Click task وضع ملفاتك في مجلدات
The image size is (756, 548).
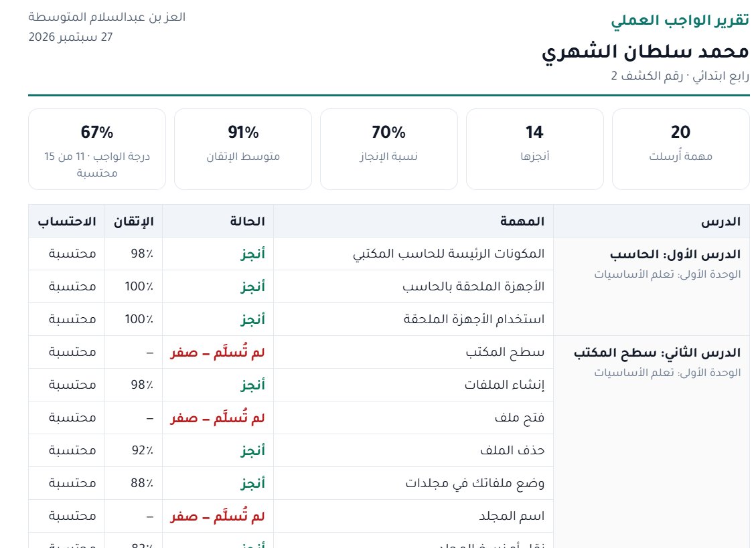[475, 483]
